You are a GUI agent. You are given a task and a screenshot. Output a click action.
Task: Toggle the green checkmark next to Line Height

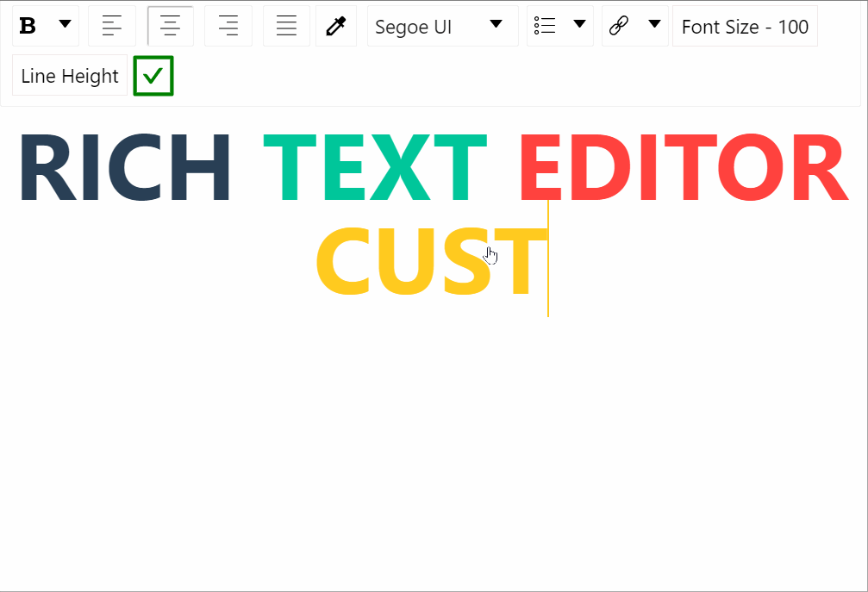(153, 76)
